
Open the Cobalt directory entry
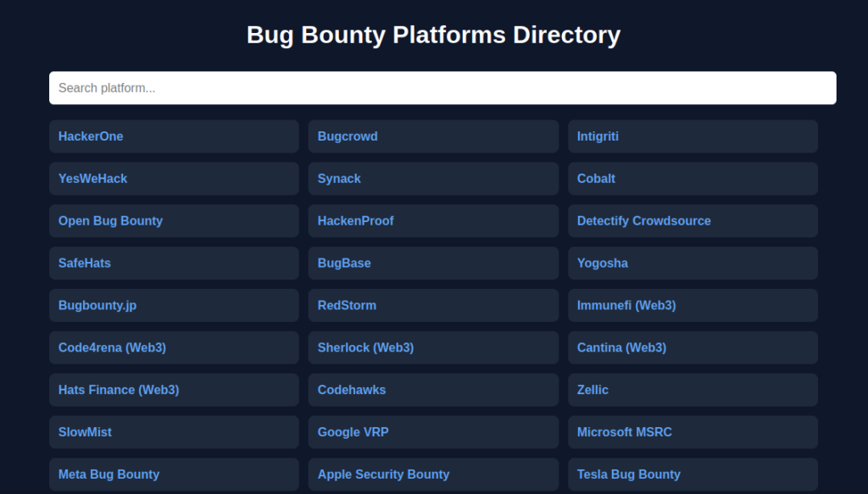click(596, 179)
